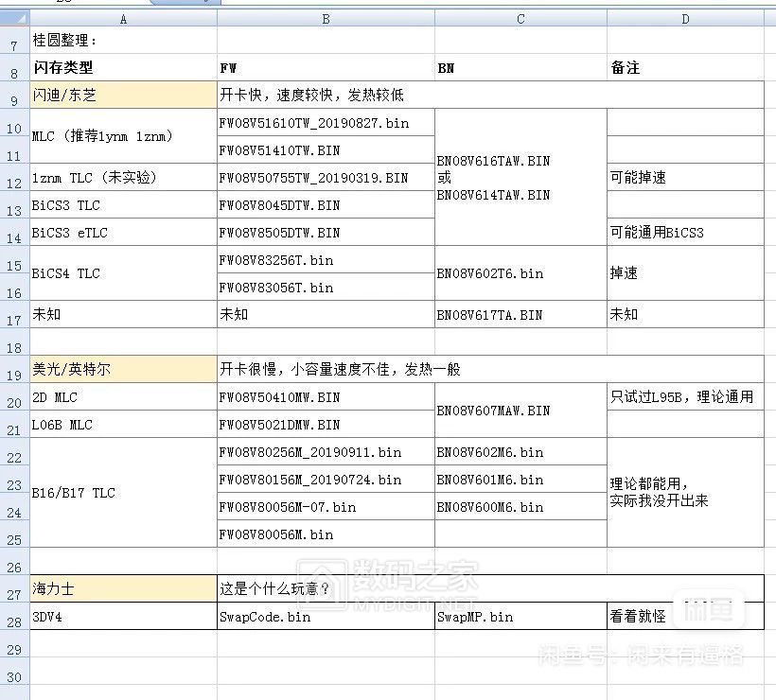Click cell SwapMP.bin
Viewport: 776px width, 700px height.
pos(520,617)
